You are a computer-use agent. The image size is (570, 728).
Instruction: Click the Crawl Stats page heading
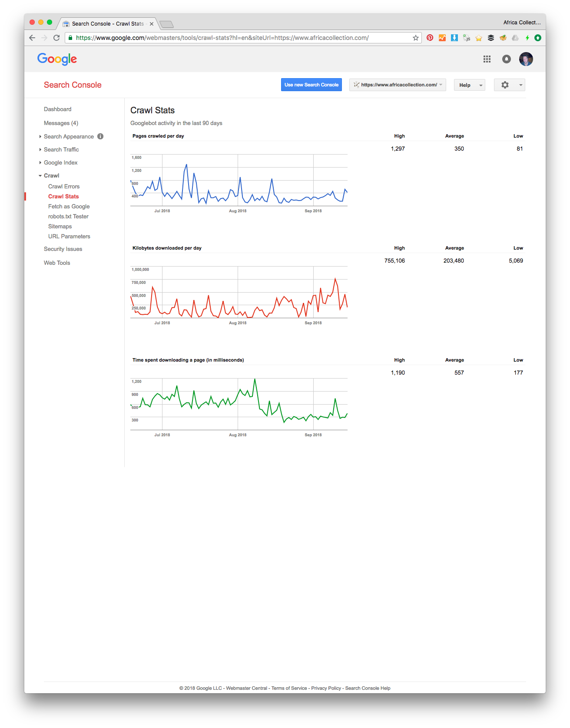tap(152, 110)
